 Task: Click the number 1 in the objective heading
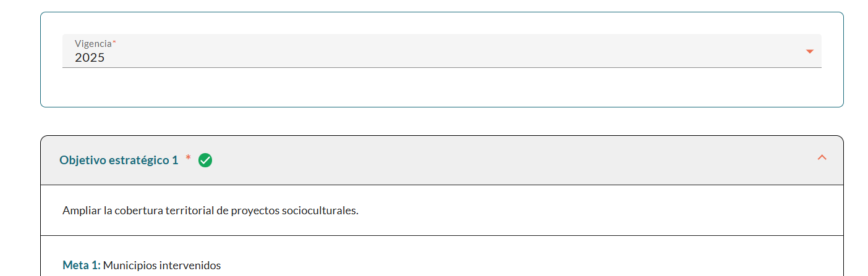(x=175, y=161)
